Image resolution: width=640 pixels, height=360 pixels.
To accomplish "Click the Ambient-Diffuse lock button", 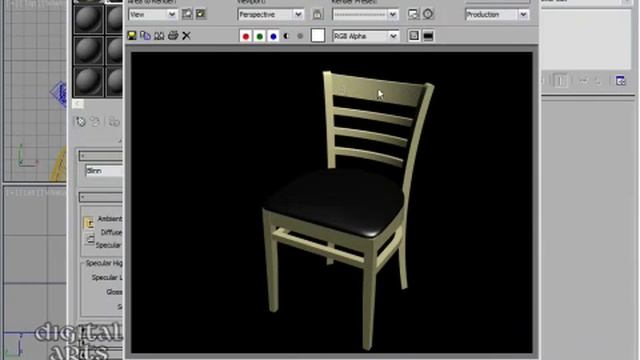I will point(89,223).
